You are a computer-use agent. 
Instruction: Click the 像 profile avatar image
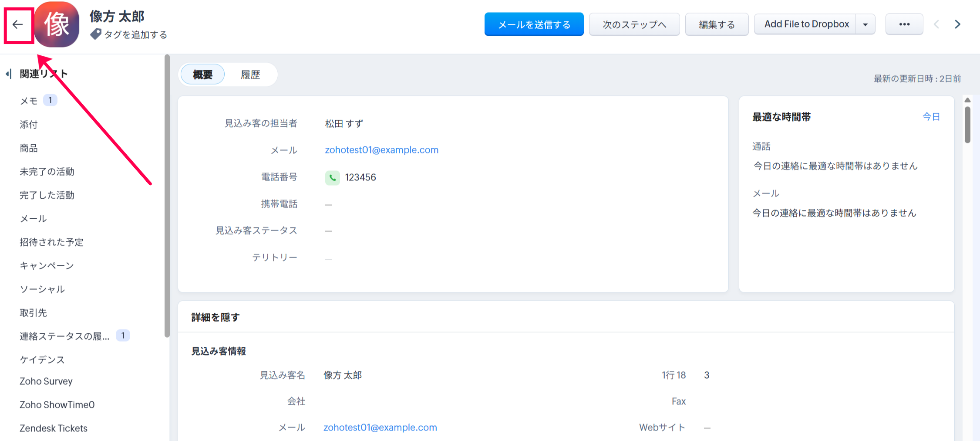click(x=57, y=24)
